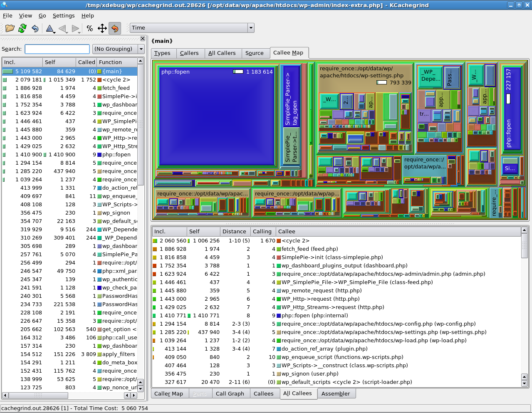Image resolution: width=532 pixels, height=413 pixels.
Task: Go up with the triangle toolbar icon
Action: click(x=50, y=28)
